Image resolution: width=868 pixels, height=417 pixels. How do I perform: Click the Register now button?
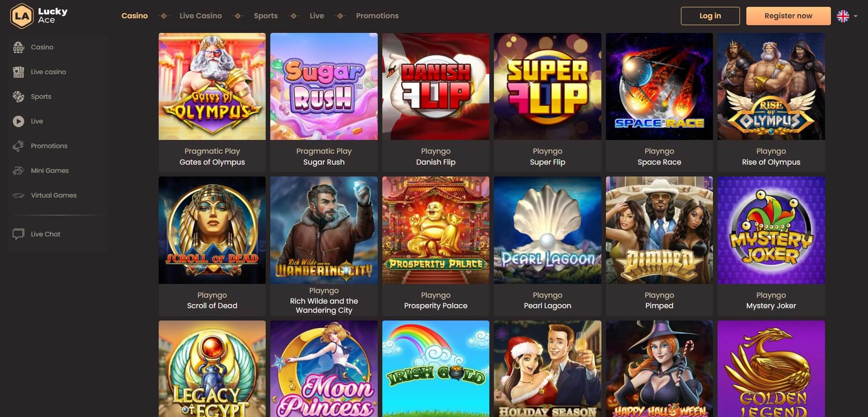coord(788,16)
